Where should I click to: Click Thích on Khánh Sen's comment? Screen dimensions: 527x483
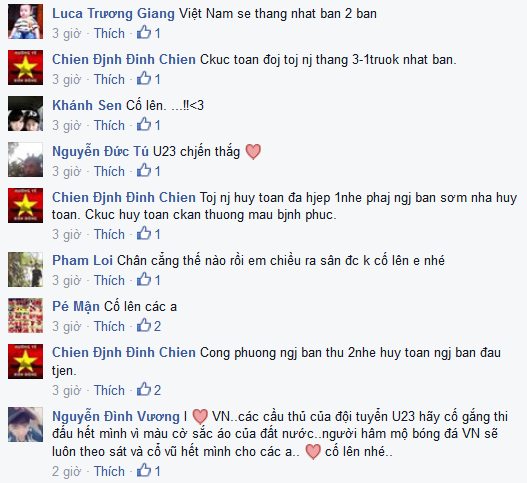pyautogui.click(x=109, y=125)
